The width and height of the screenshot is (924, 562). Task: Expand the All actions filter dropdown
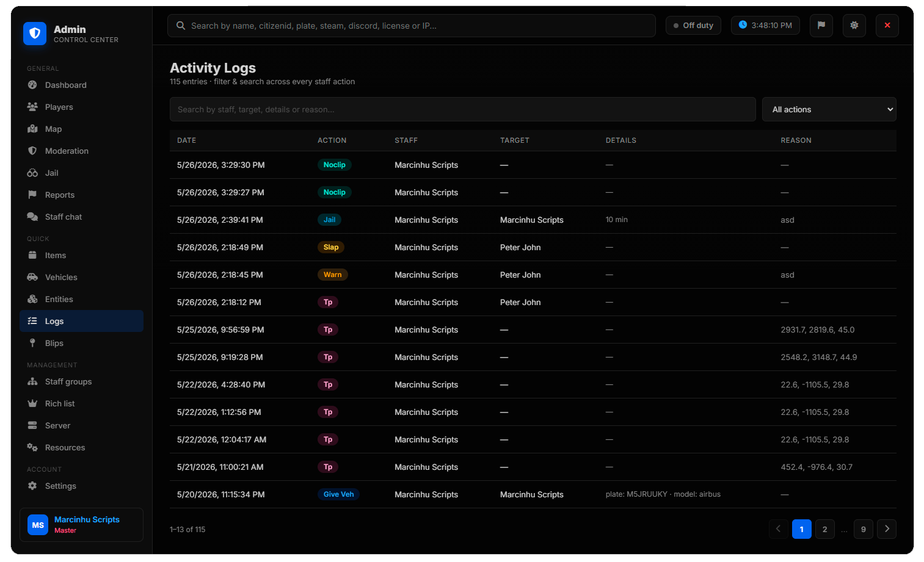click(829, 109)
